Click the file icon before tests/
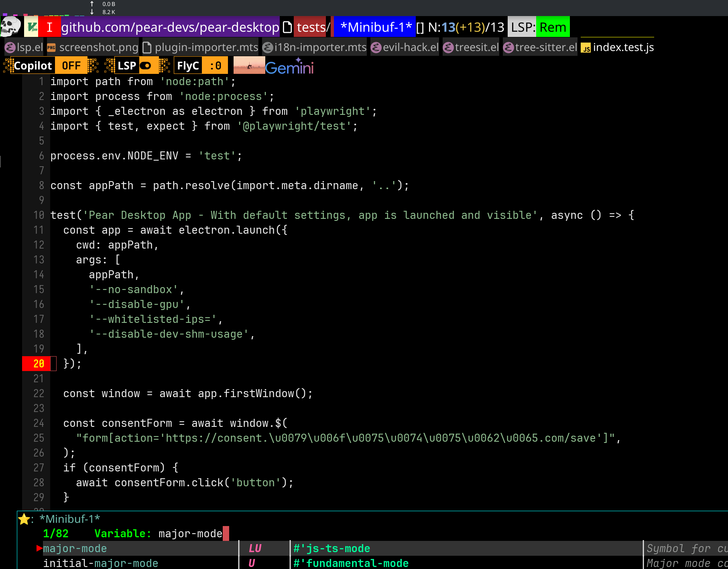Viewport: 728px width, 569px height. [287, 27]
